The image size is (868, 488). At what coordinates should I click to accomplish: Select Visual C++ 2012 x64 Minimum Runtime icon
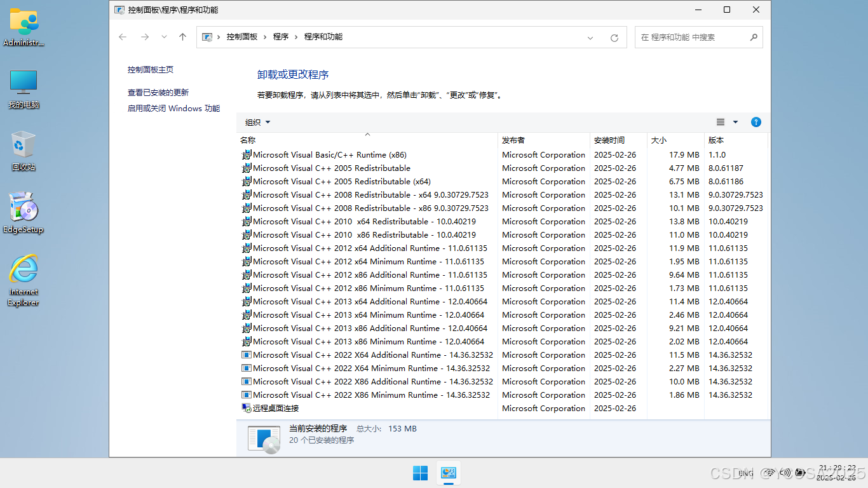(x=247, y=262)
